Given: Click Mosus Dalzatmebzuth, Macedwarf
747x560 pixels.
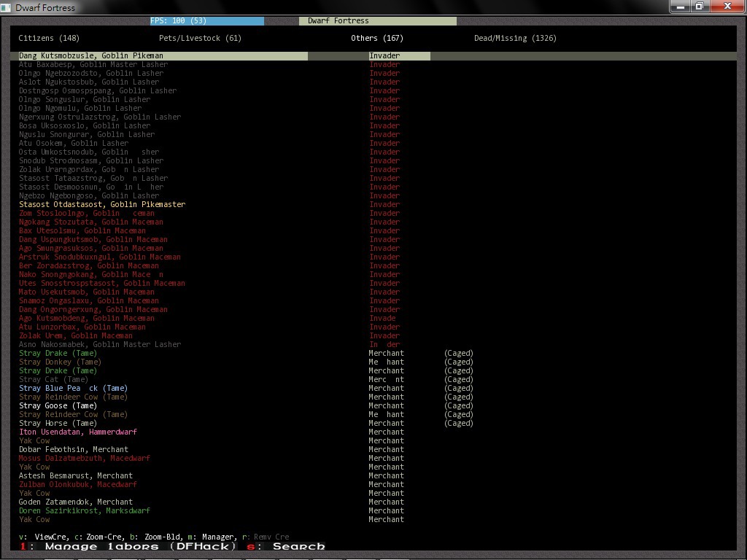Looking at the screenshot, I should coord(85,458).
